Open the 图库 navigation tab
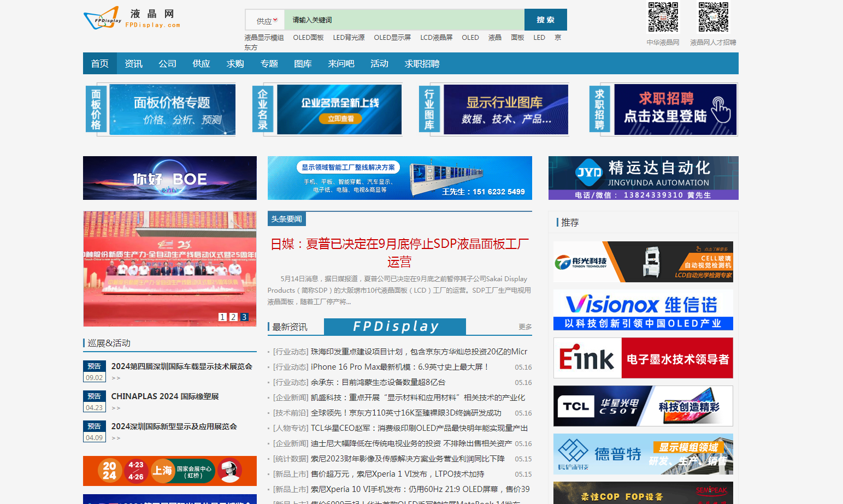The image size is (843, 504). [x=303, y=64]
